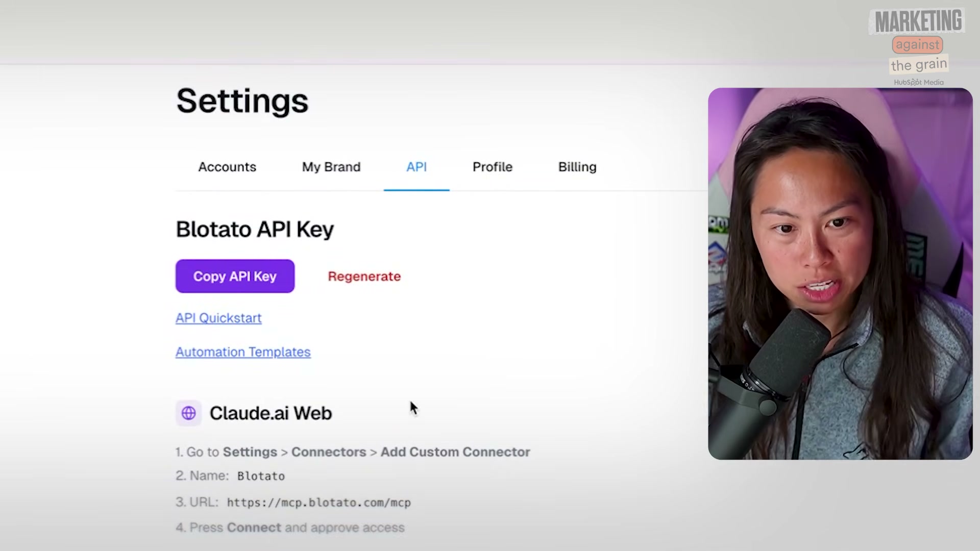Click the globe icon beside Claude.ai Web
This screenshot has width=980, height=551.
point(188,413)
